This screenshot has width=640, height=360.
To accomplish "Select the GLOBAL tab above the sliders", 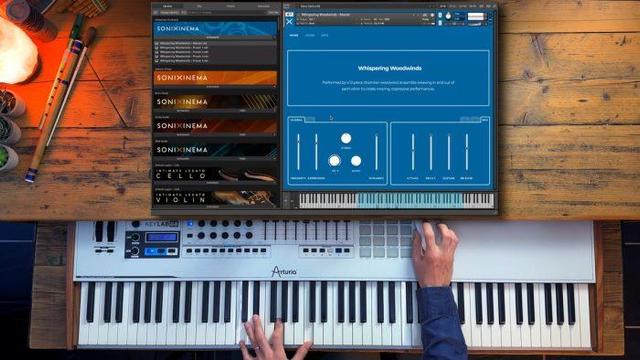I will 296,120.
